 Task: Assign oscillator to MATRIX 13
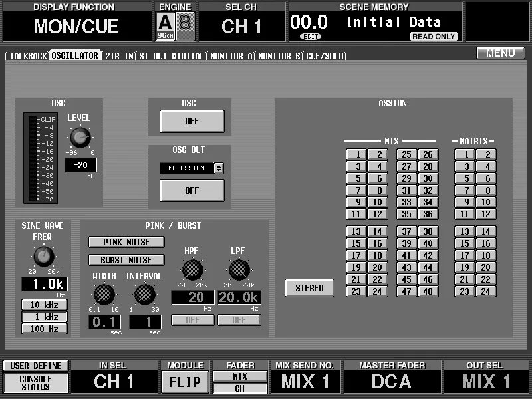pos(464,231)
